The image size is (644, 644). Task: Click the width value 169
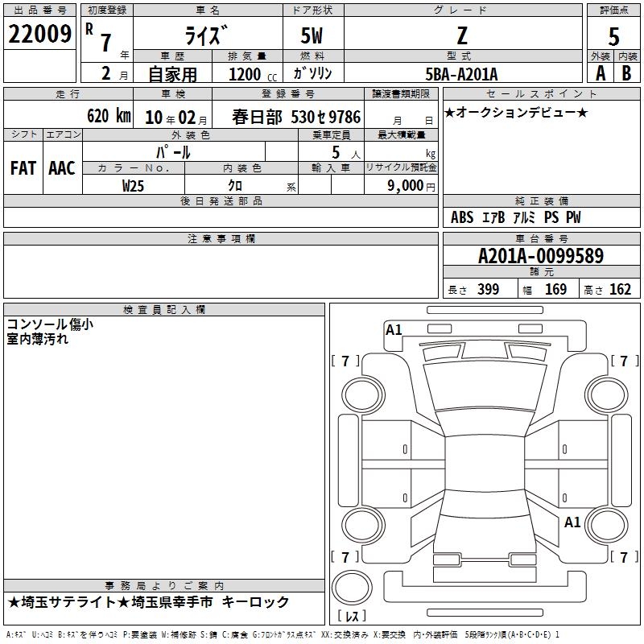[555, 289]
